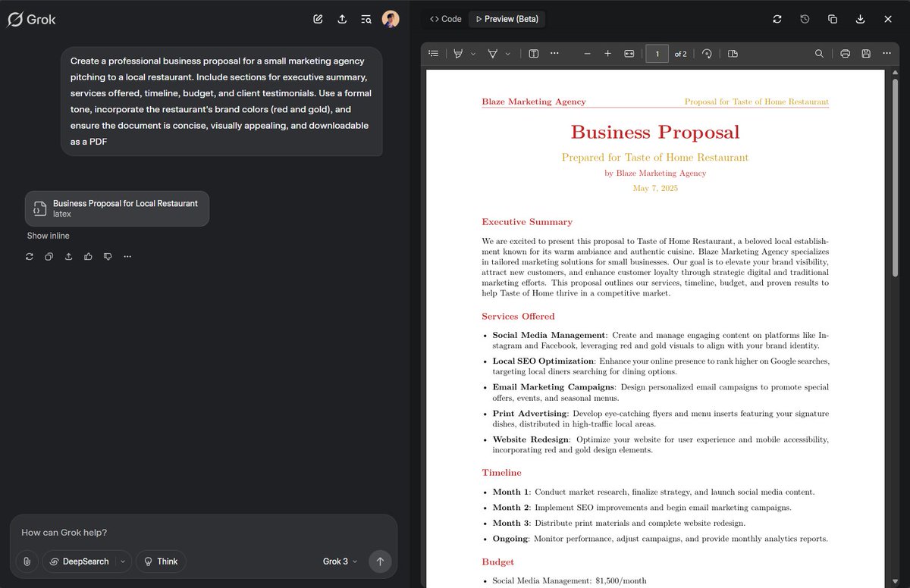Click the user prompt message bubble
The height and width of the screenshot is (588, 910).
221,102
